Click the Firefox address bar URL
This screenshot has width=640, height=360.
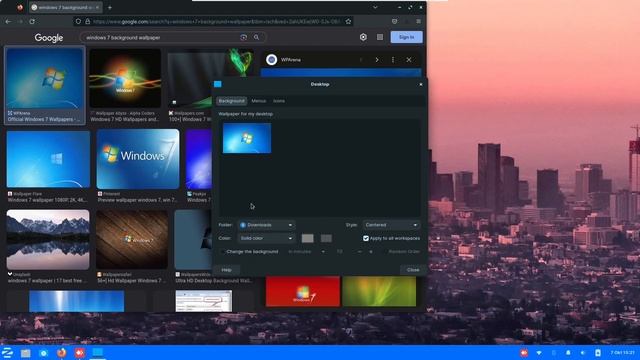[216, 21]
